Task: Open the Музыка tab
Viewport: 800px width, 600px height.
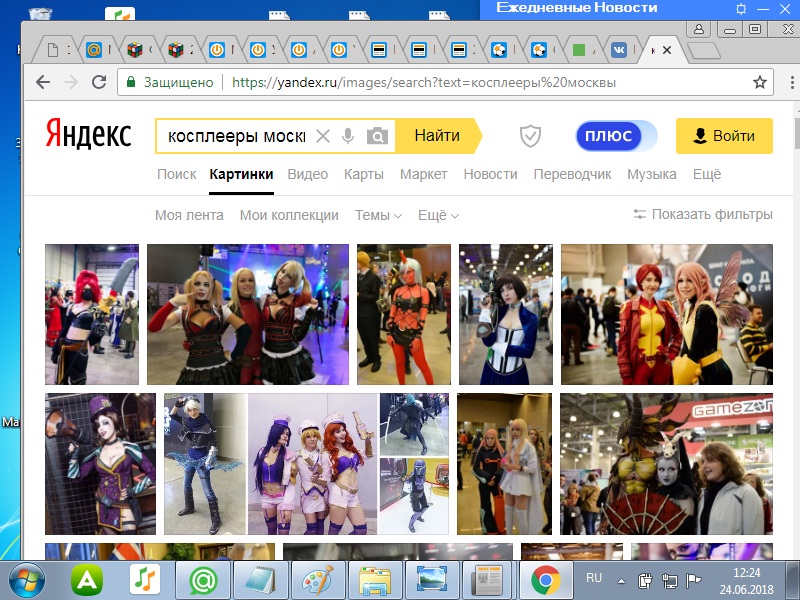Action: 652,174
